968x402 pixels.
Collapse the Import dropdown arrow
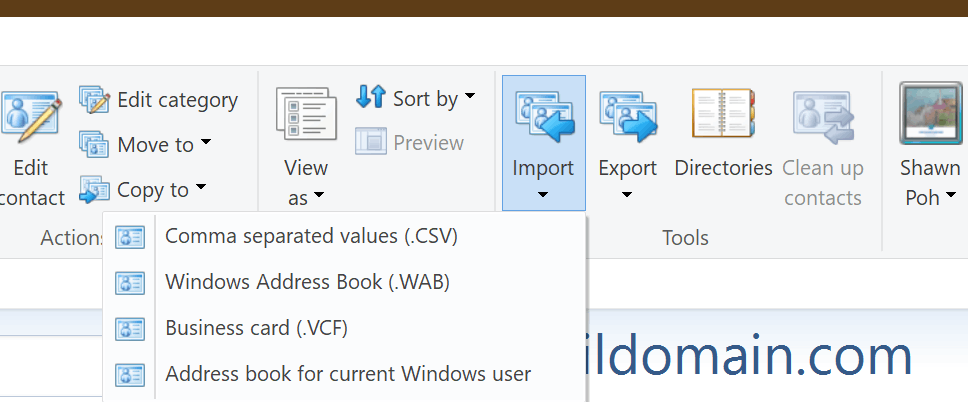point(543,195)
